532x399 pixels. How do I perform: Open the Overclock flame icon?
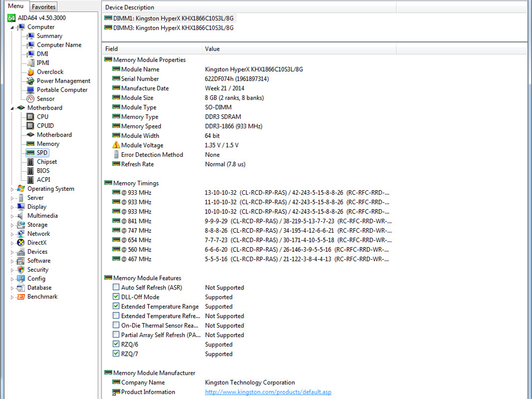[31, 72]
